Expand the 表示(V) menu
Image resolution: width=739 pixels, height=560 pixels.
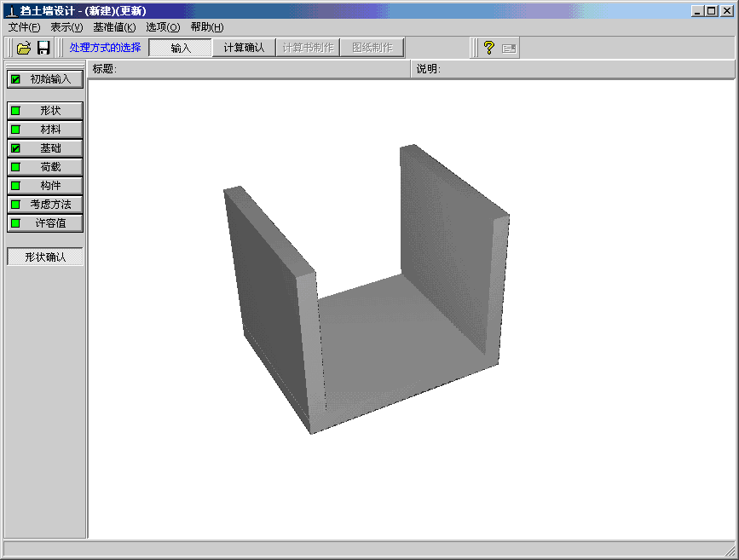[x=66, y=27]
